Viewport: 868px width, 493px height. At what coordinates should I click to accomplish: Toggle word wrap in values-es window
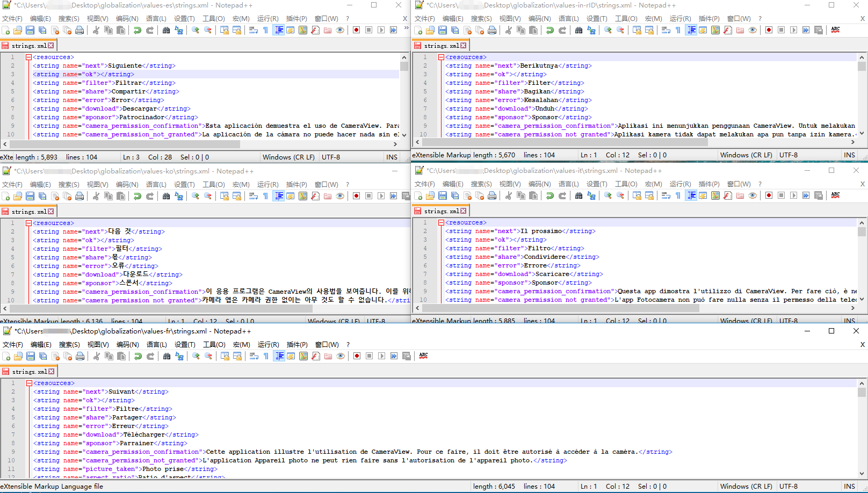[254, 30]
